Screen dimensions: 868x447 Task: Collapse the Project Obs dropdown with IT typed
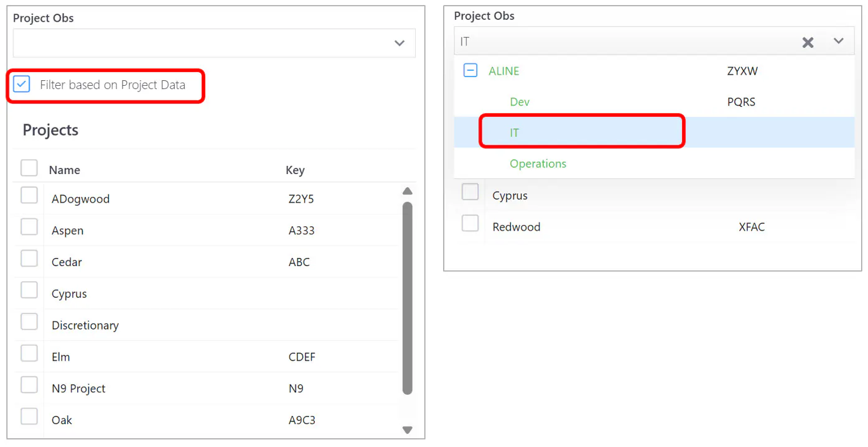[839, 41]
